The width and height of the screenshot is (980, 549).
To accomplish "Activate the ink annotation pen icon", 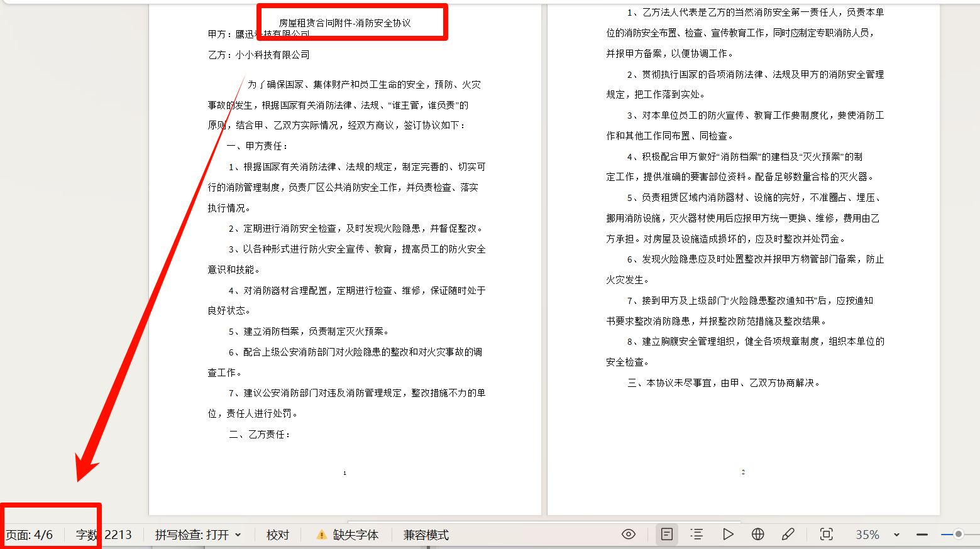I will [789, 535].
